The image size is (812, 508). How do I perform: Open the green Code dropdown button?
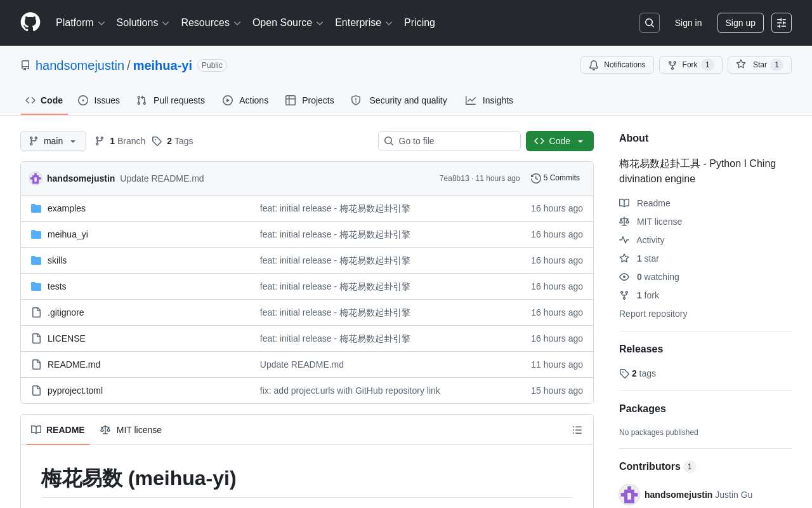tap(560, 141)
